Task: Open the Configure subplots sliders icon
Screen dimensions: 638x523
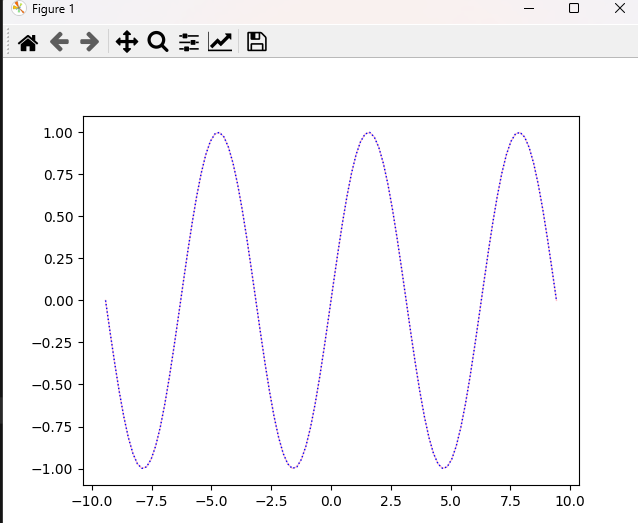Action: coord(188,42)
